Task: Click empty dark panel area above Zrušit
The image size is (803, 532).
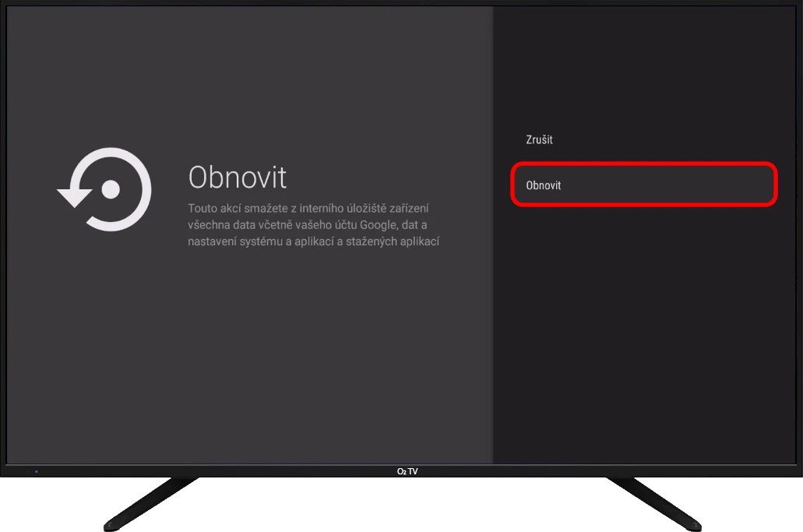Action: point(646,70)
